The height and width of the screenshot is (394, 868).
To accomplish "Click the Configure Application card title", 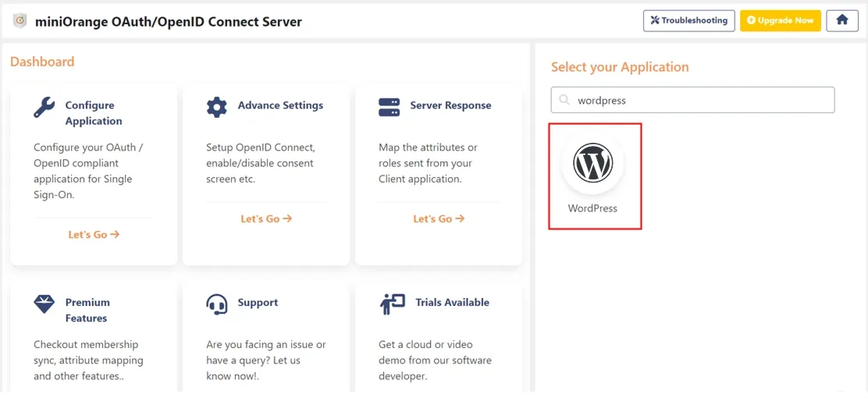I will (94, 113).
